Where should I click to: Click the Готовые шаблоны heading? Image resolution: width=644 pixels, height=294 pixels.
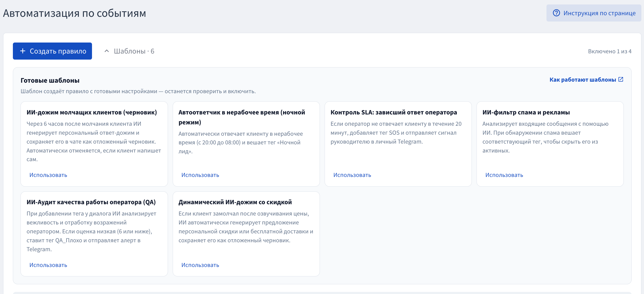click(x=50, y=80)
